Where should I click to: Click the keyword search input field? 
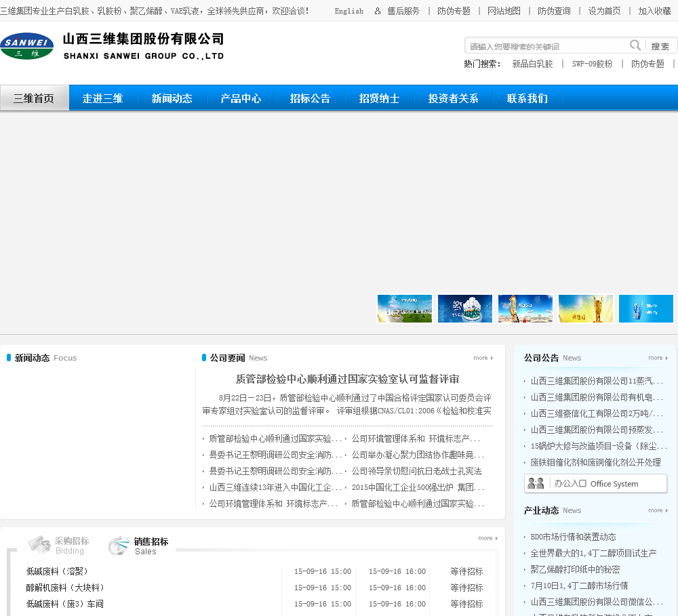(x=547, y=46)
